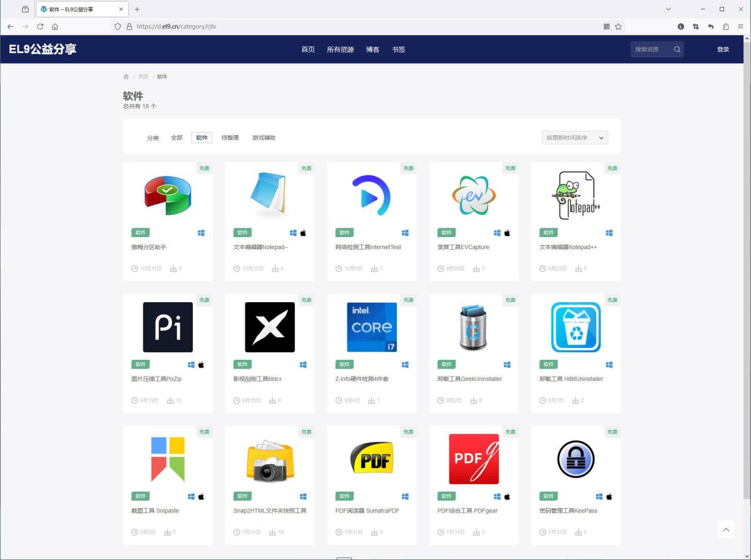
Task: Open the browser extensions puzzle icon
Action: pyautogui.click(x=726, y=27)
